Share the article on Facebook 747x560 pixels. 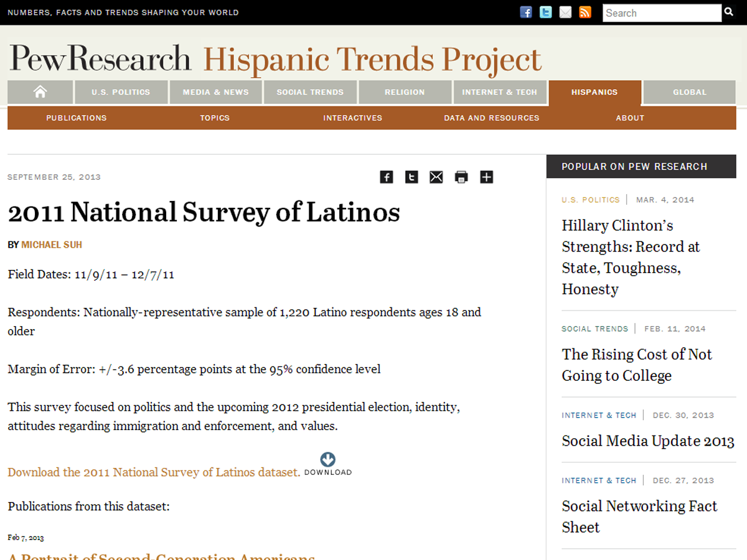(387, 177)
